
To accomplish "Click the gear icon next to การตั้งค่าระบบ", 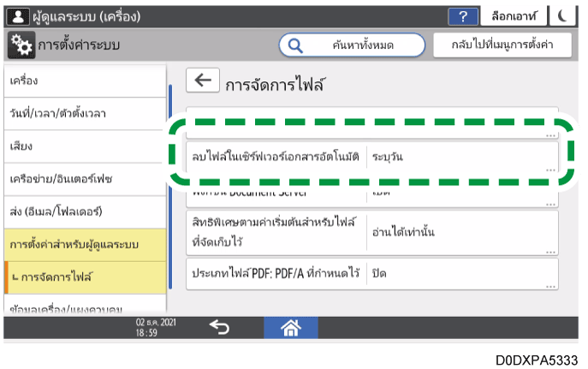I will (21, 44).
